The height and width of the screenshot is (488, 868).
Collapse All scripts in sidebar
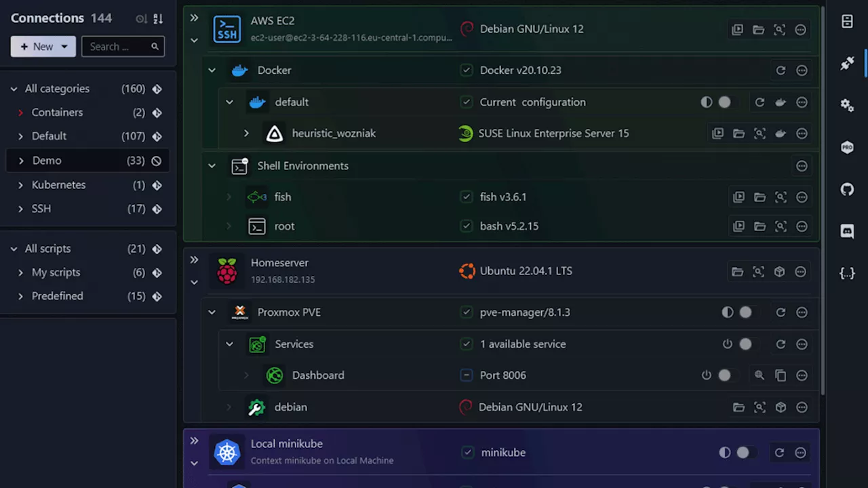pos(14,249)
